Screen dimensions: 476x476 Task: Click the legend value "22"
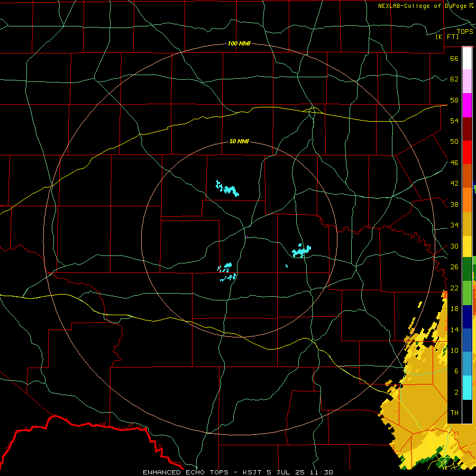(454, 288)
